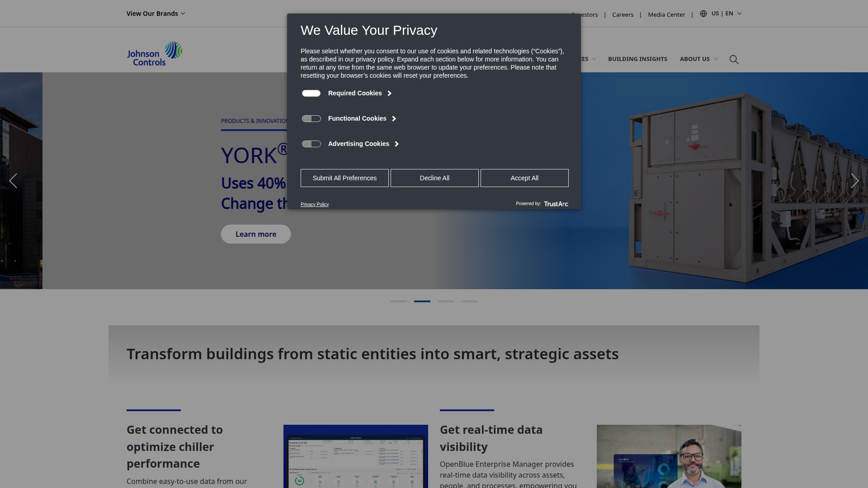Advance carousel with right arrow
This screenshot has width=868, height=488.
854,180
